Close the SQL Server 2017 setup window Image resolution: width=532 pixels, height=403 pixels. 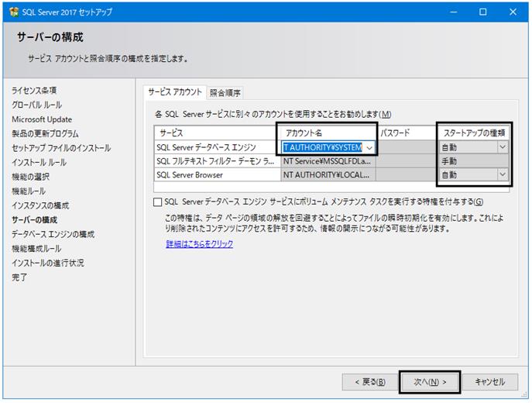[x=513, y=12]
